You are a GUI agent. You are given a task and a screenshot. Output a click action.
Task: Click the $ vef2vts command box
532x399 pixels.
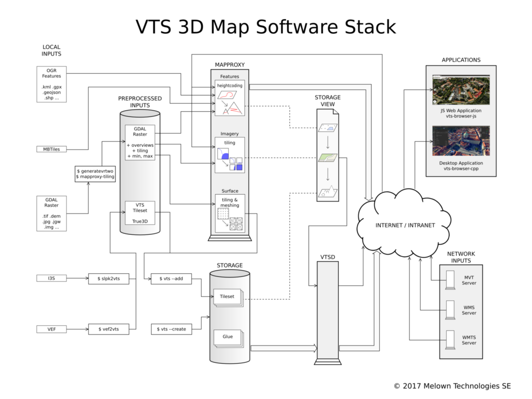coord(109,329)
